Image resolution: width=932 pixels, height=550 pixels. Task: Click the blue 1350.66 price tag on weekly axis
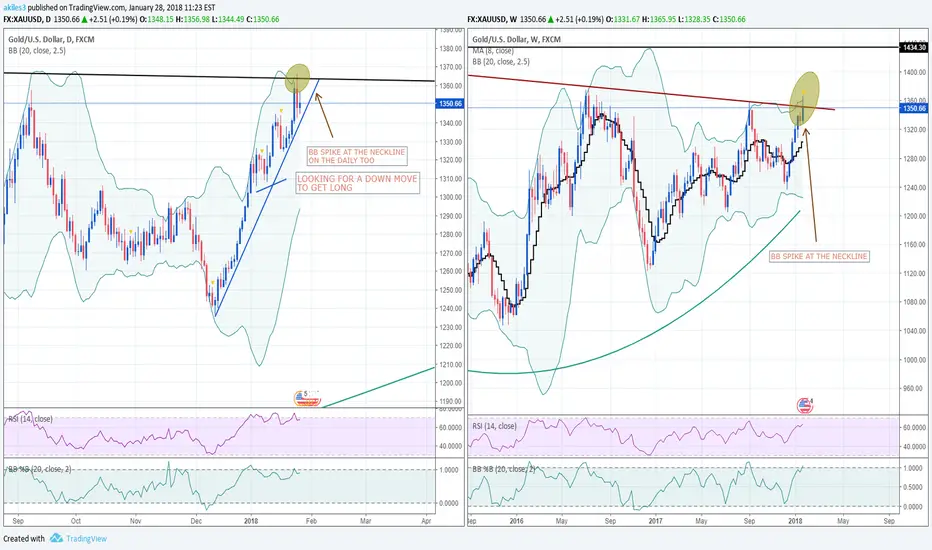tap(914, 108)
